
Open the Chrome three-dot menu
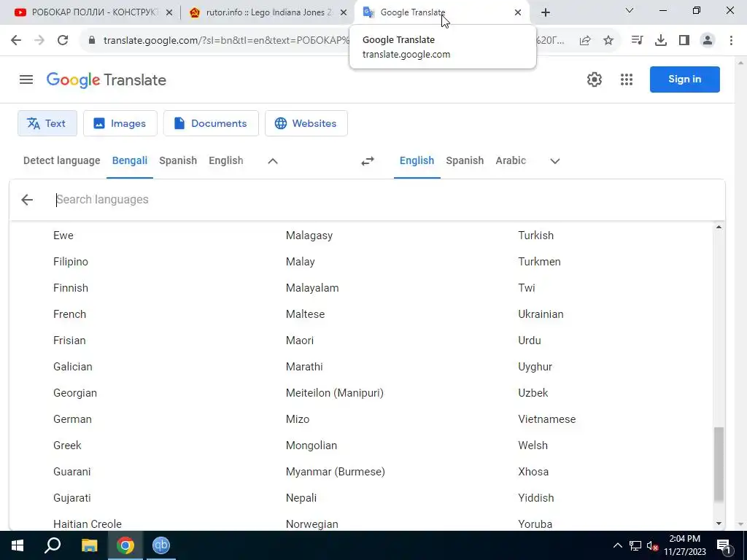pyautogui.click(x=731, y=40)
